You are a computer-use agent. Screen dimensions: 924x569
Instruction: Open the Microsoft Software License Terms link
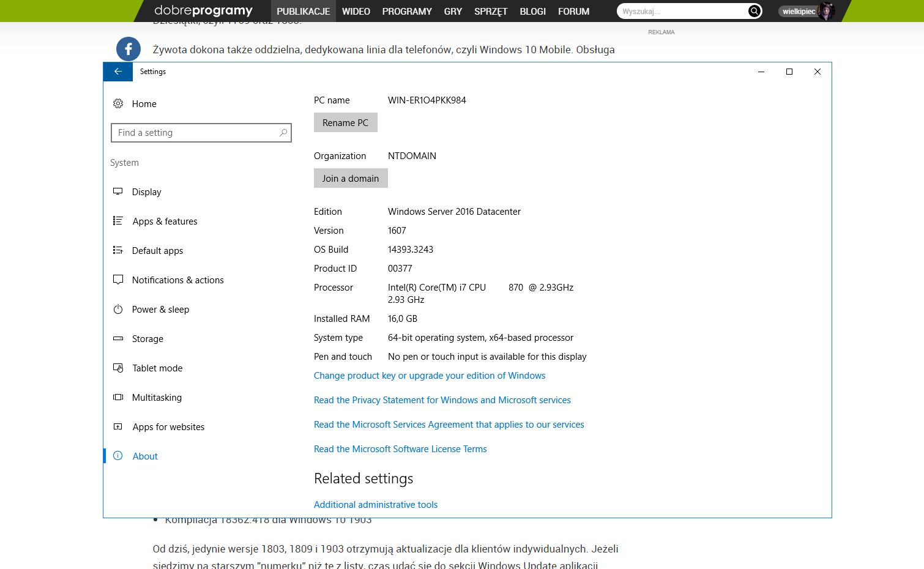pyautogui.click(x=400, y=449)
